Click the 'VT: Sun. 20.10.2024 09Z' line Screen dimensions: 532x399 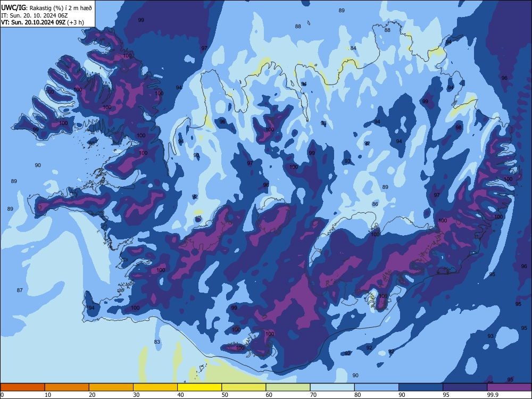pyautogui.click(x=33, y=22)
